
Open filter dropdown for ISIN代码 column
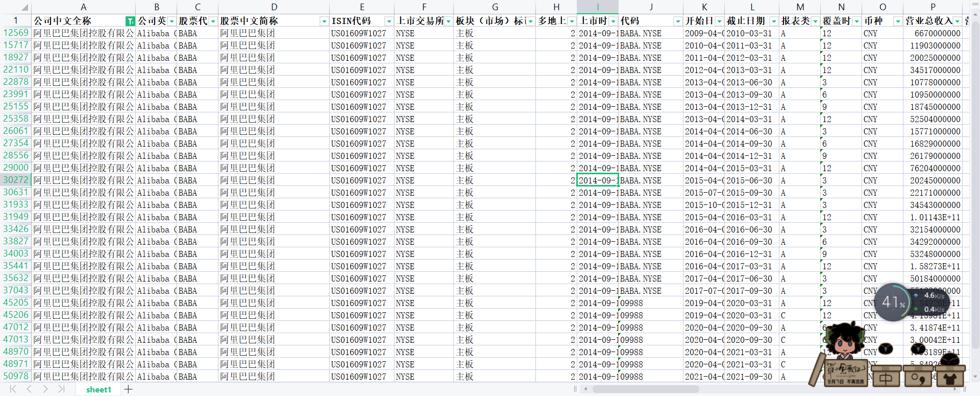389,21
